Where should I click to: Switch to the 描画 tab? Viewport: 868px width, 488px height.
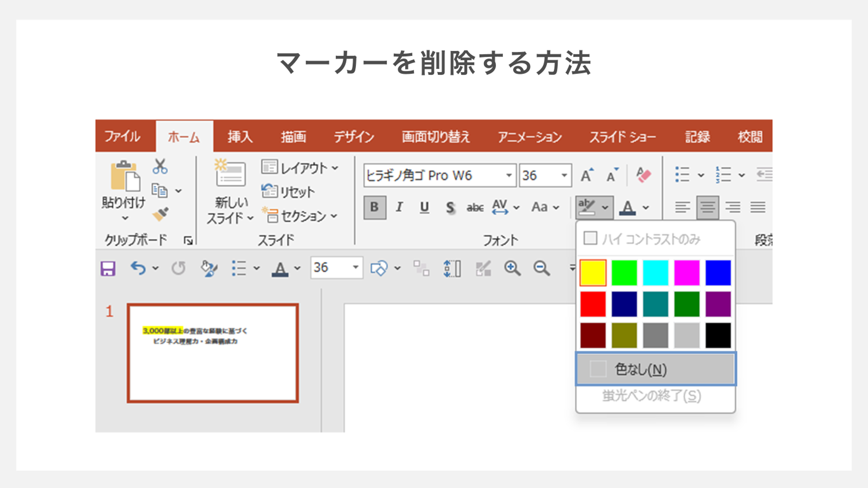click(293, 137)
